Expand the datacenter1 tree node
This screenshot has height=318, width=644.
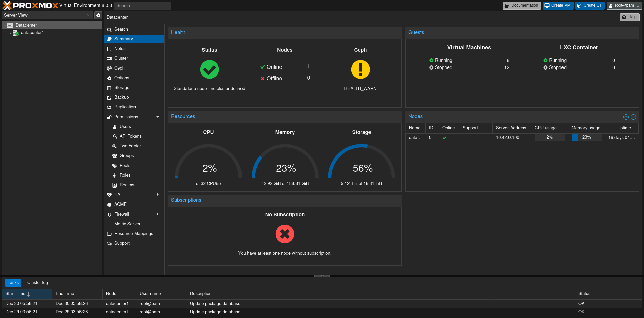[x=10, y=33]
